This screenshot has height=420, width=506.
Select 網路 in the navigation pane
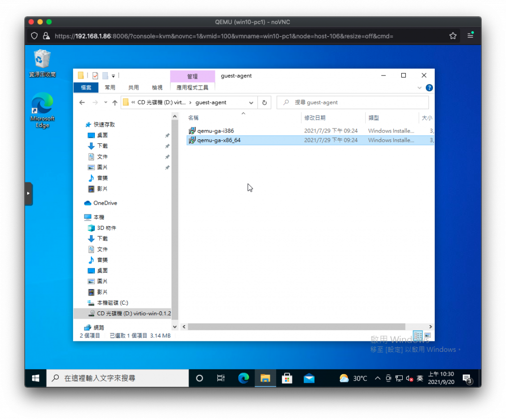pos(98,328)
